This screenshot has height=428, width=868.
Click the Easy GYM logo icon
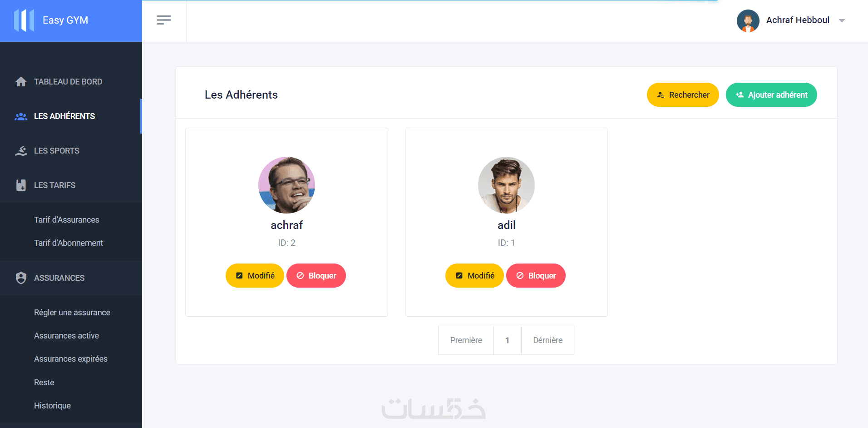point(24,20)
